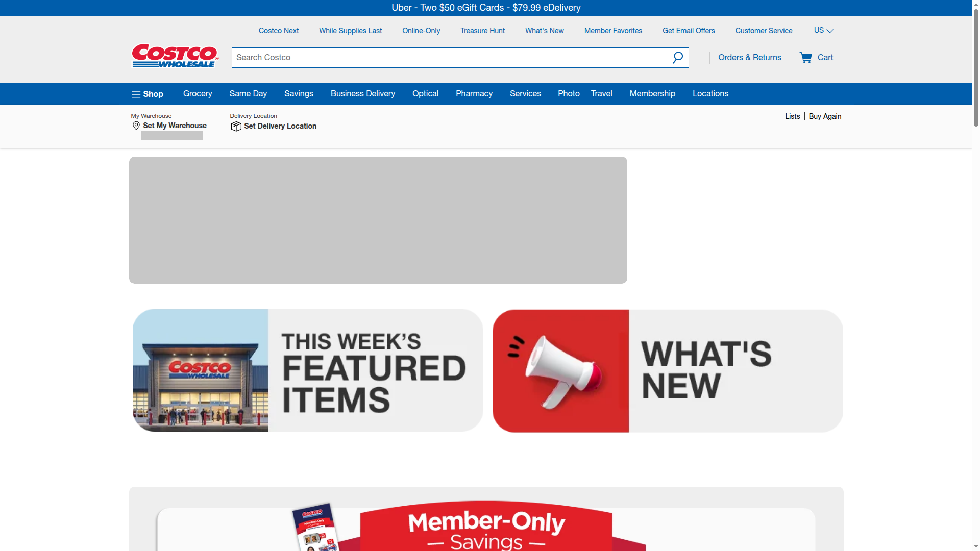This screenshot has height=551, width=980.
Task: Click the location pin icon next to Set My Warehouse
Action: (x=136, y=126)
